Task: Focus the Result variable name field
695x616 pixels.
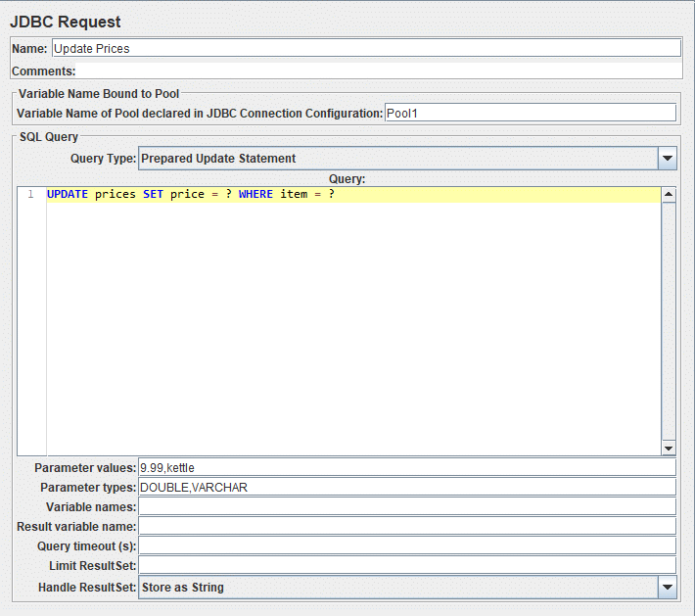Action: (x=406, y=526)
